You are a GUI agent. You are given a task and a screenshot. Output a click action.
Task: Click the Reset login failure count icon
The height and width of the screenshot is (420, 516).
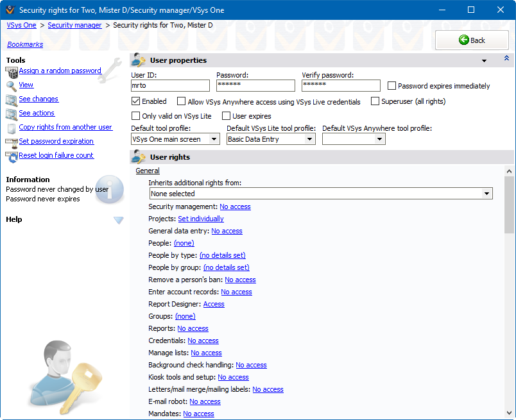(x=12, y=156)
